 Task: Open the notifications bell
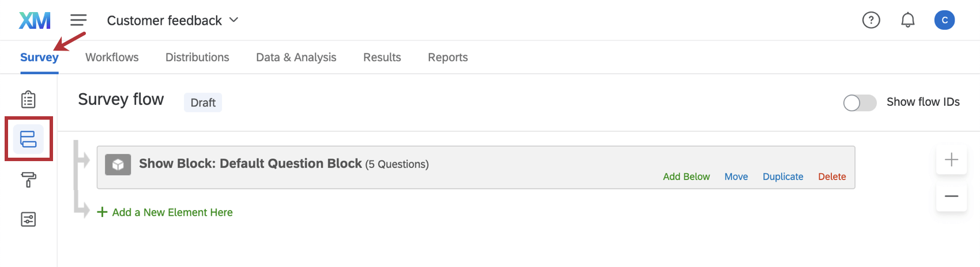tap(907, 20)
